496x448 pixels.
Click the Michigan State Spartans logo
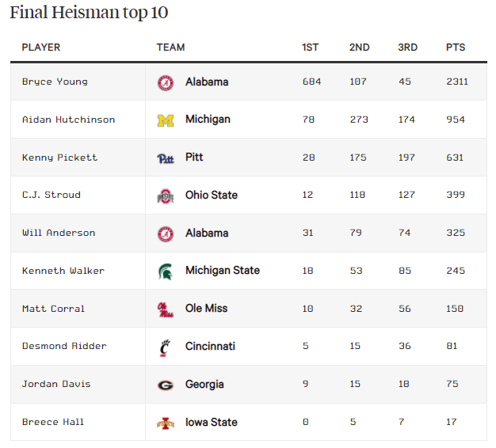click(165, 271)
